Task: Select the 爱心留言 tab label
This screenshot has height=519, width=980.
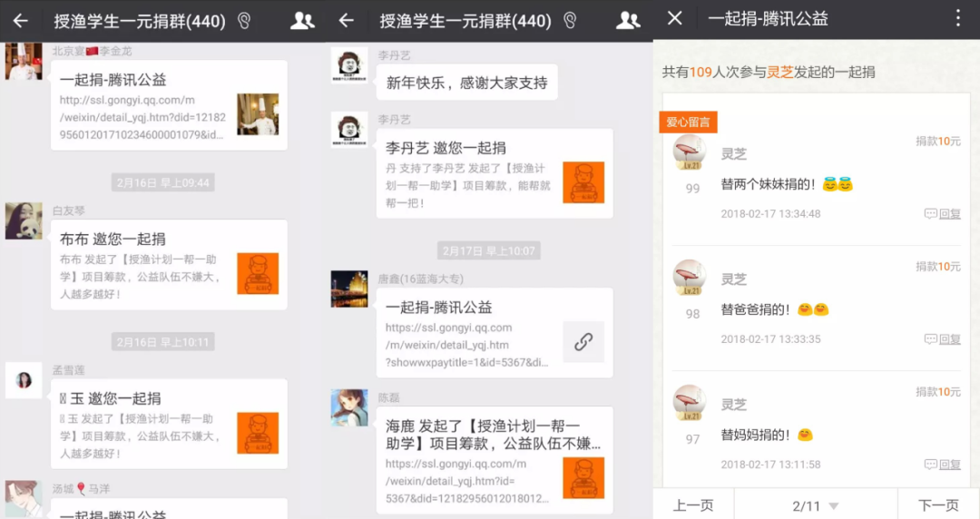Action: pos(688,122)
